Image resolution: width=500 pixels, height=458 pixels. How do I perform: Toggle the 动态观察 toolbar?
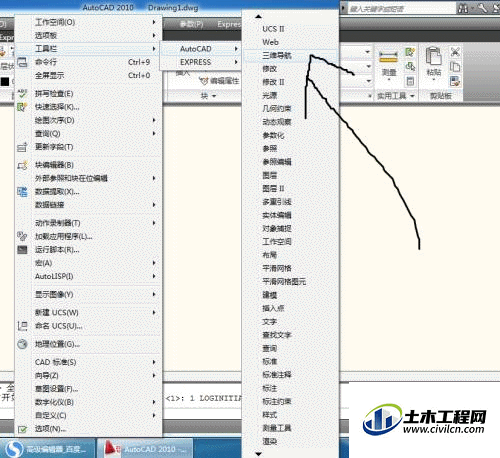pos(290,122)
